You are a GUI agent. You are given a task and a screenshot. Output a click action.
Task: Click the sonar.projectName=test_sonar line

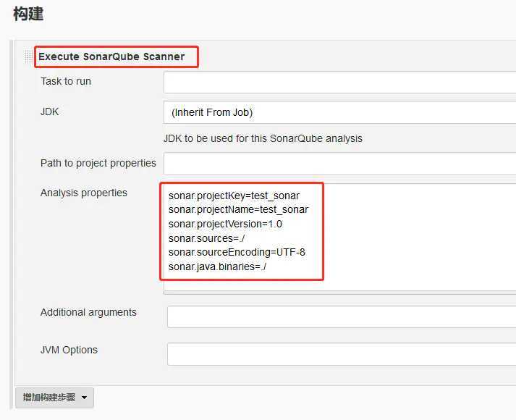click(238, 210)
